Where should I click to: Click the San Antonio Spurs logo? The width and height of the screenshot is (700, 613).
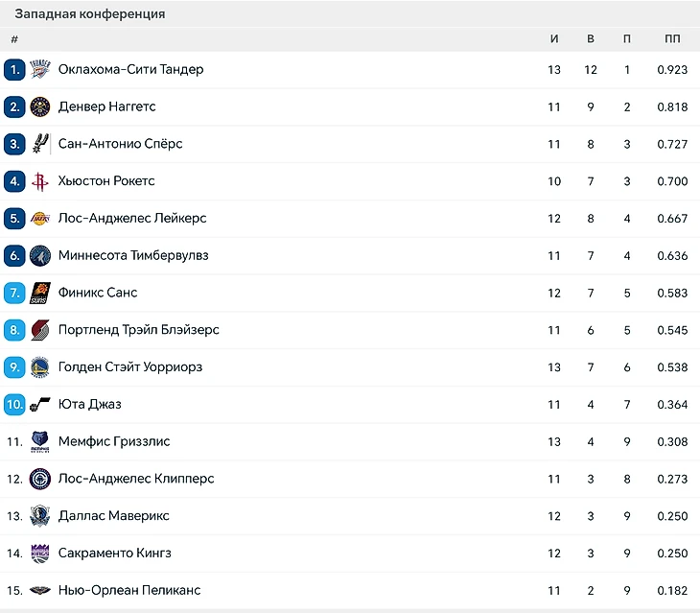pos(39,144)
